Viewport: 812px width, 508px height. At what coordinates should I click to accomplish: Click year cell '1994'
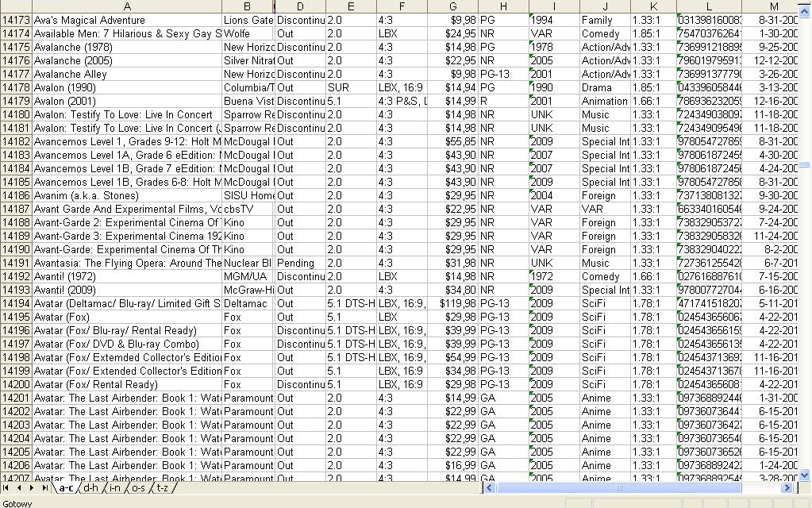(554, 20)
